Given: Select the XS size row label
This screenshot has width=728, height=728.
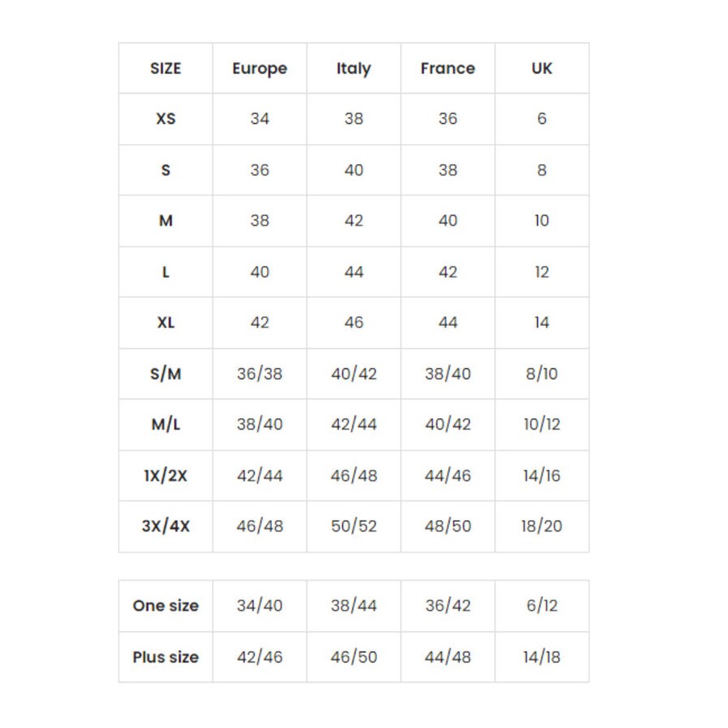Looking at the screenshot, I should click(x=166, y=119).
